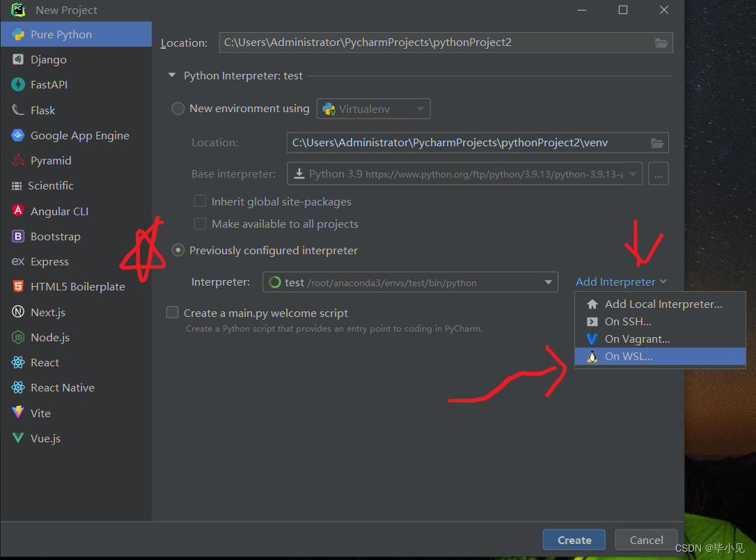The width and height of the screenshot is (756, 560).
Task: Collapse the Python Interpreter section
Action: [x=172, y=75]
